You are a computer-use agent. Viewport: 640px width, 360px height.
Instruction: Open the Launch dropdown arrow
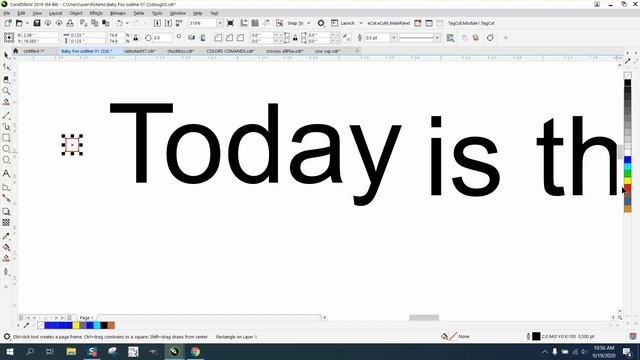point(361,23)
